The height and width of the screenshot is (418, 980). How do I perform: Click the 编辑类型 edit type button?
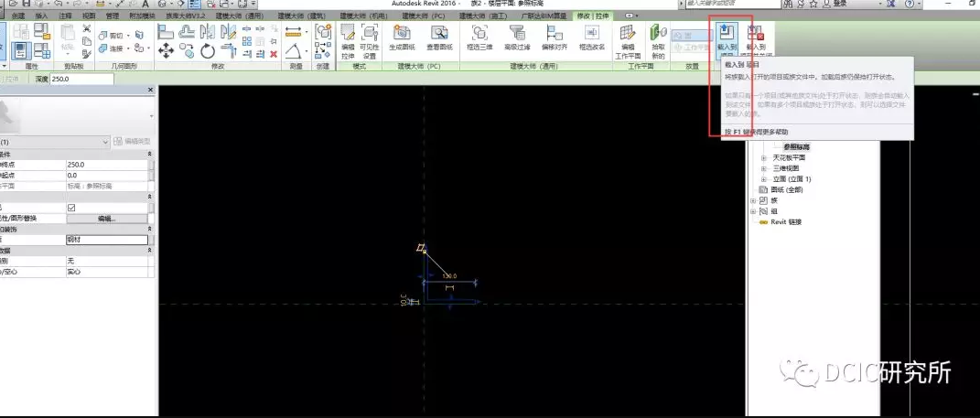[x=132, y=142]
